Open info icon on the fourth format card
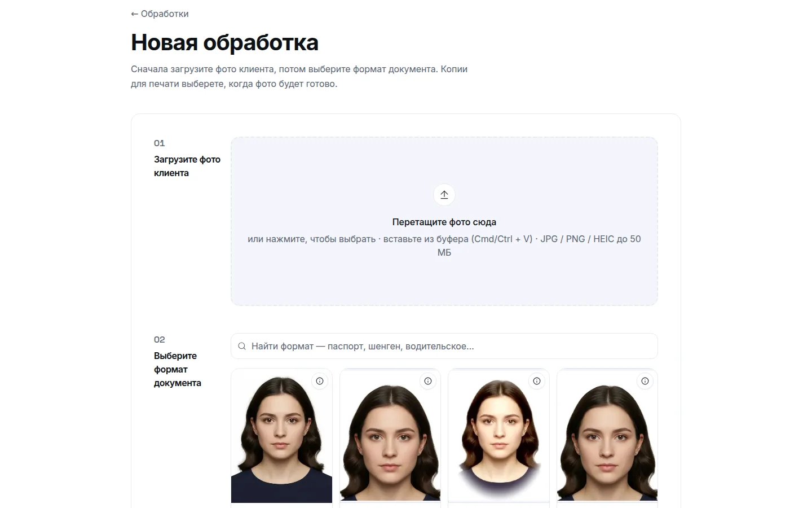Screen dimensions: 812x508 [x=645, y=381]
